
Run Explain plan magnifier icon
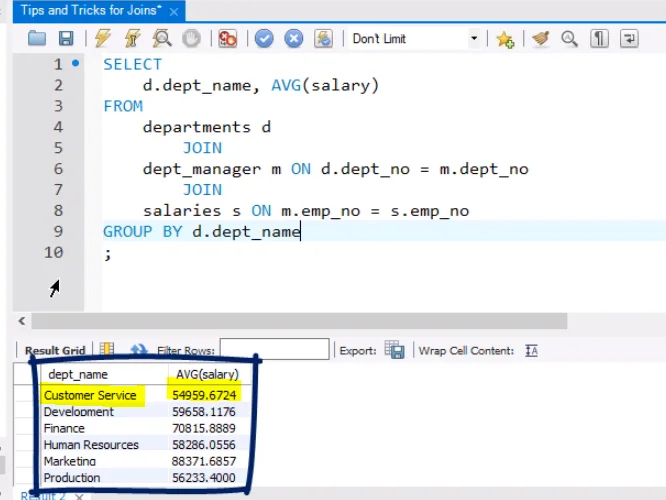[161, 39]
